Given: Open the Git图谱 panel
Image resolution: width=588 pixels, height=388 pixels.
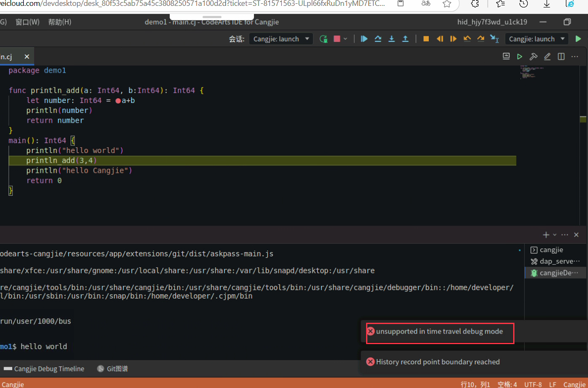Looking at the screenshot, I should tap(112, 369).
